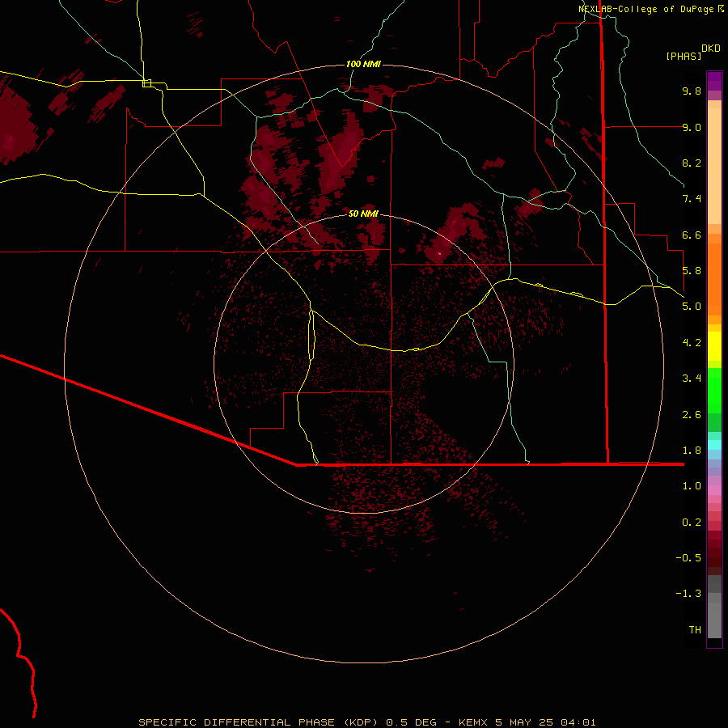Click the 3.4 legend value
728x728 pixels.
[x=692, y=379]
